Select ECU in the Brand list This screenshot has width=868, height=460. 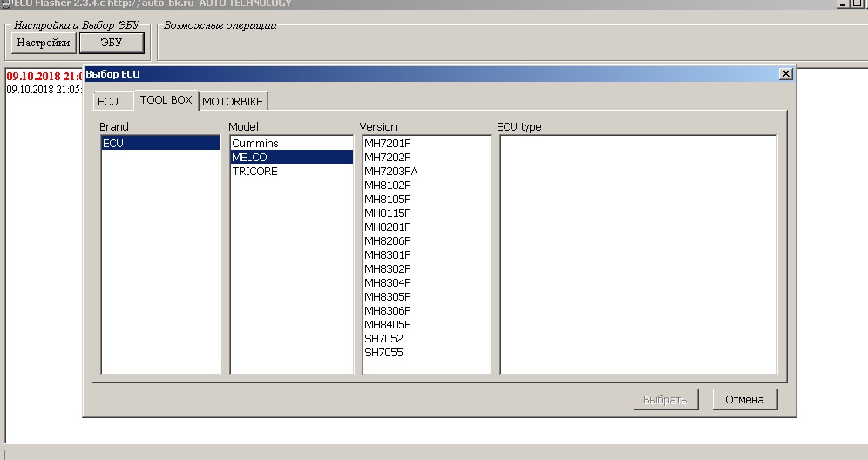[160, 144]
